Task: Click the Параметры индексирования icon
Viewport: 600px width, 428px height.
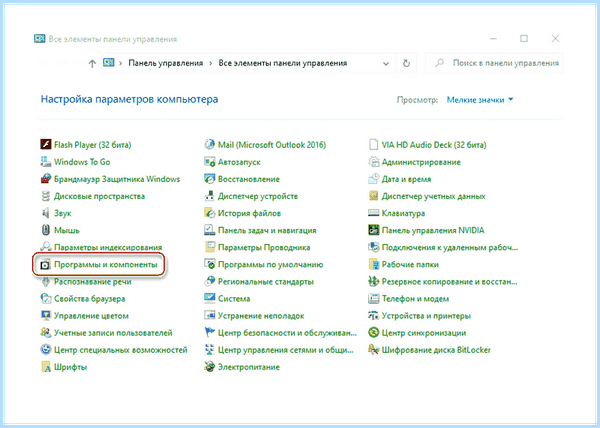Action: (x=46, y=247)
